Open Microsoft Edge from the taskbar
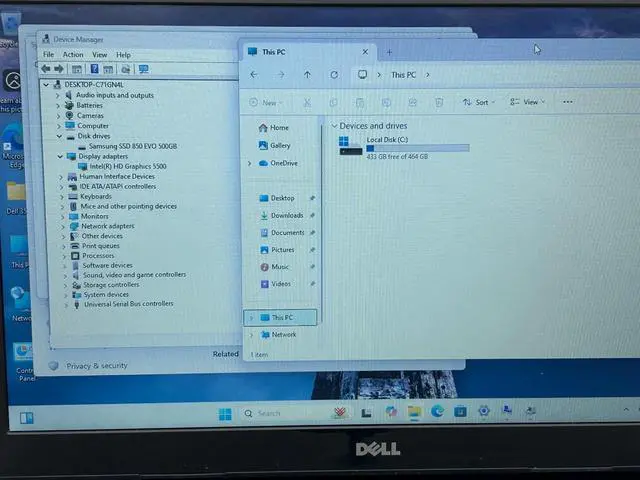The height and width of the screenshot is (480, 640). (x=438, y=411)
